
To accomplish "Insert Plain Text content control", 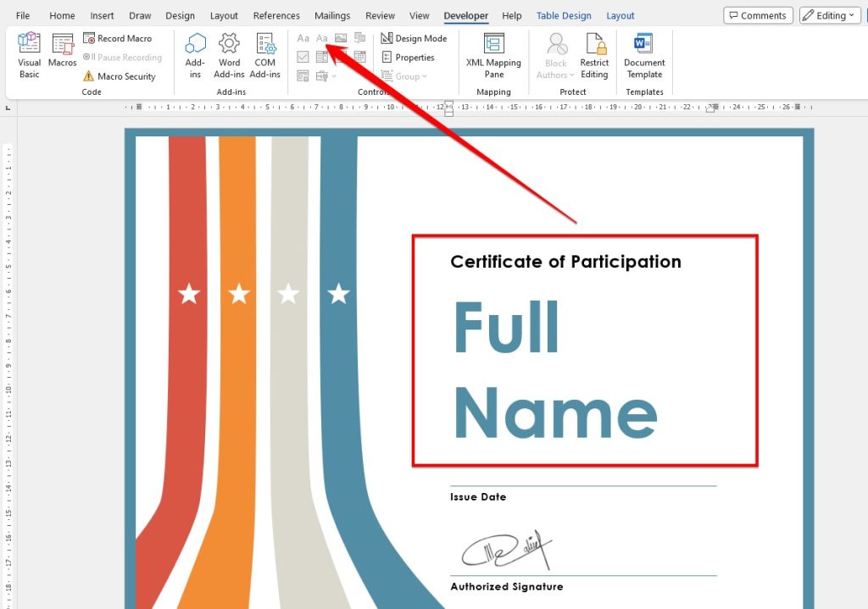I will click(x=321, y=38).
